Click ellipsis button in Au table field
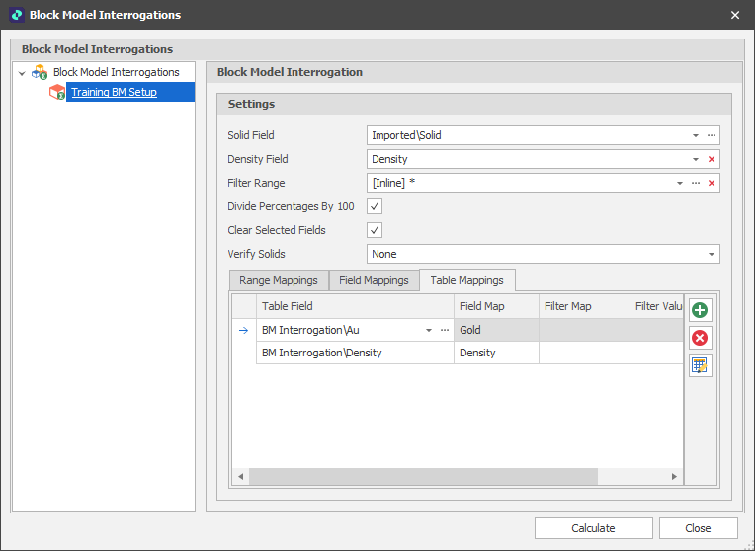This screenshot has height=552, width=756. pos(445,330)
